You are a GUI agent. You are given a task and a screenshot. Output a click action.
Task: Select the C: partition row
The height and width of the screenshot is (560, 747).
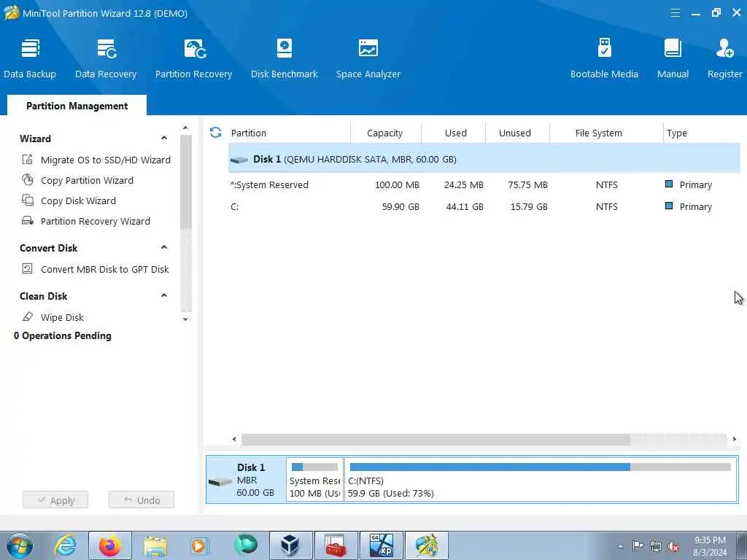tap(484, 206)
